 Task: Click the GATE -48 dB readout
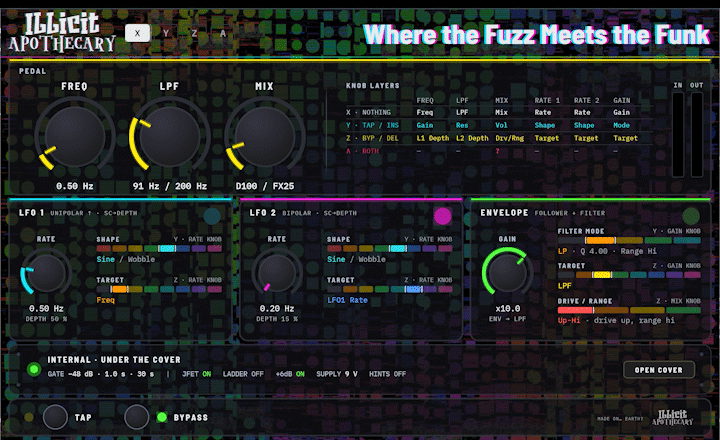click(x=70, y=374)
